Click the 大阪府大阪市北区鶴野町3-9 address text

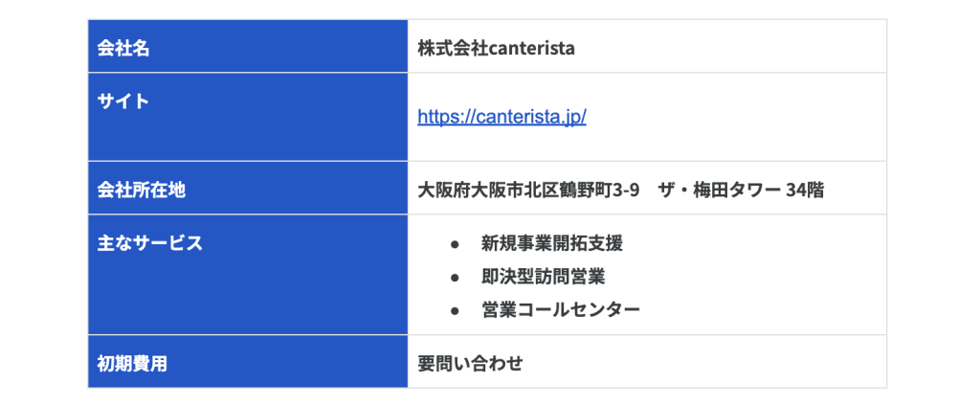coord(528,190)
